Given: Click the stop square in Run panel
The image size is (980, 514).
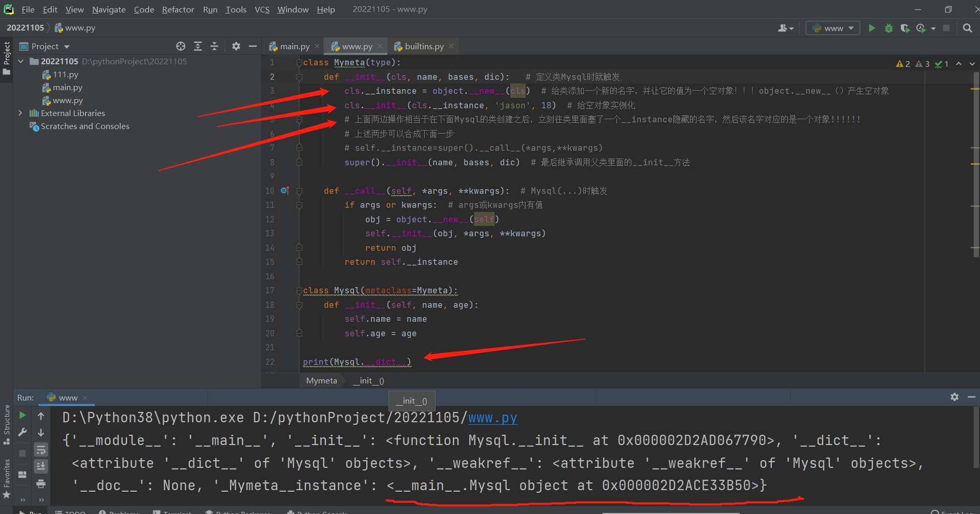Looking at the screenshot, I should click(22, 453).
